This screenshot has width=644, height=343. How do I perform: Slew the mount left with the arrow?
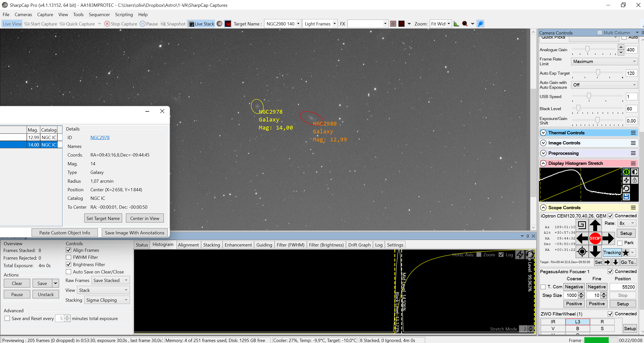pyautogui.click(x=582, y=238)
